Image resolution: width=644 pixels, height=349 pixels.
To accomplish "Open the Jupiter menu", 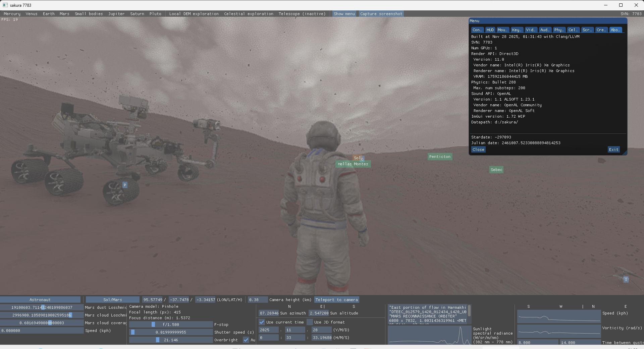I will click(x=116, y=14).
